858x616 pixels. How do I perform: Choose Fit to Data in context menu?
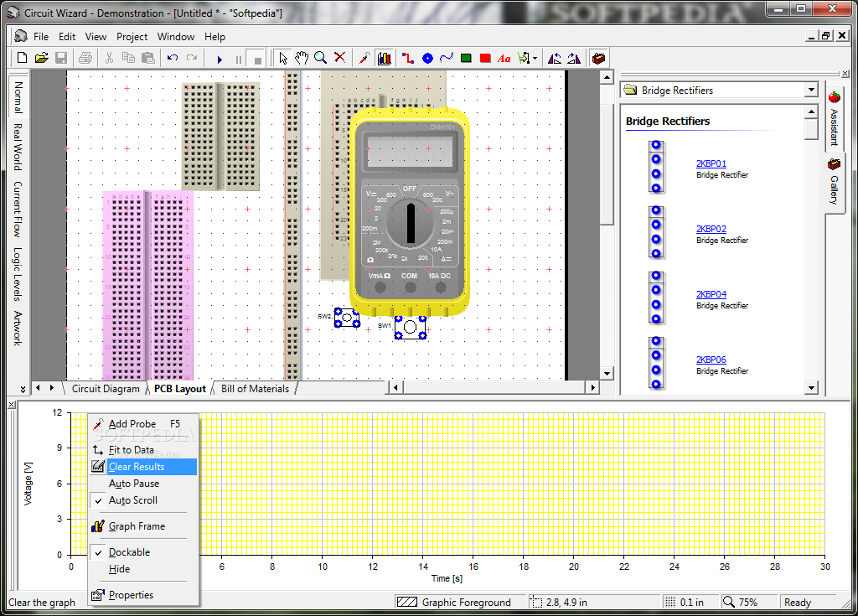(x=143, y=450)
